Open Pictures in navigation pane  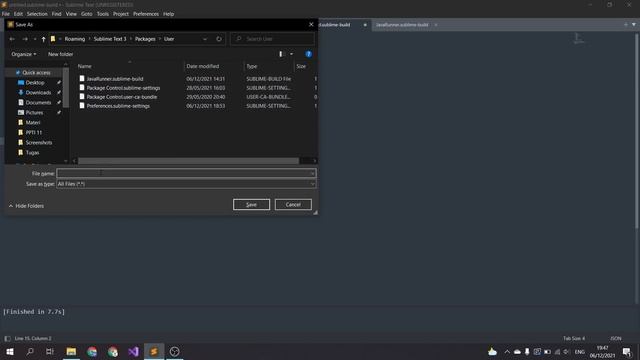[34, 113]
